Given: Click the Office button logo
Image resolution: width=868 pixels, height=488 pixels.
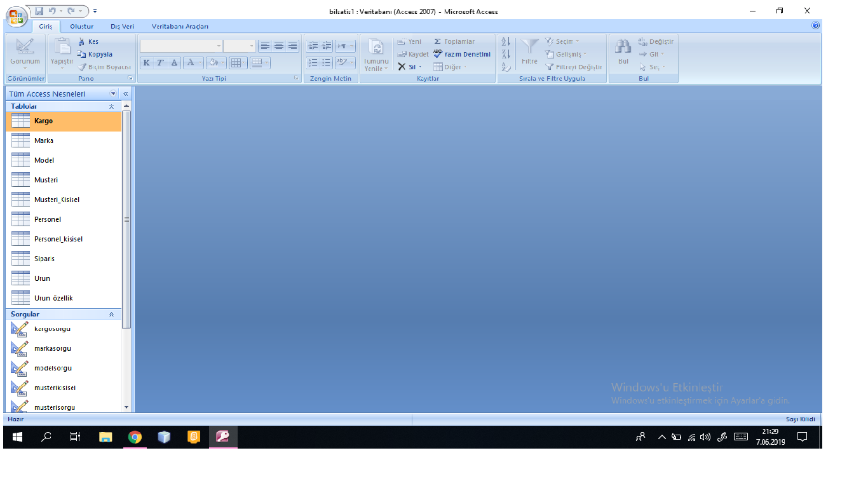Looking at the screenshot, I should tap(16, 15).
